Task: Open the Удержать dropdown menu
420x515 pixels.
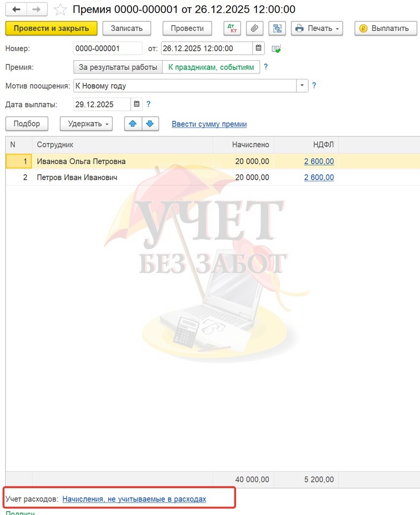Action: pyautogui.click(x=86, y=124)
